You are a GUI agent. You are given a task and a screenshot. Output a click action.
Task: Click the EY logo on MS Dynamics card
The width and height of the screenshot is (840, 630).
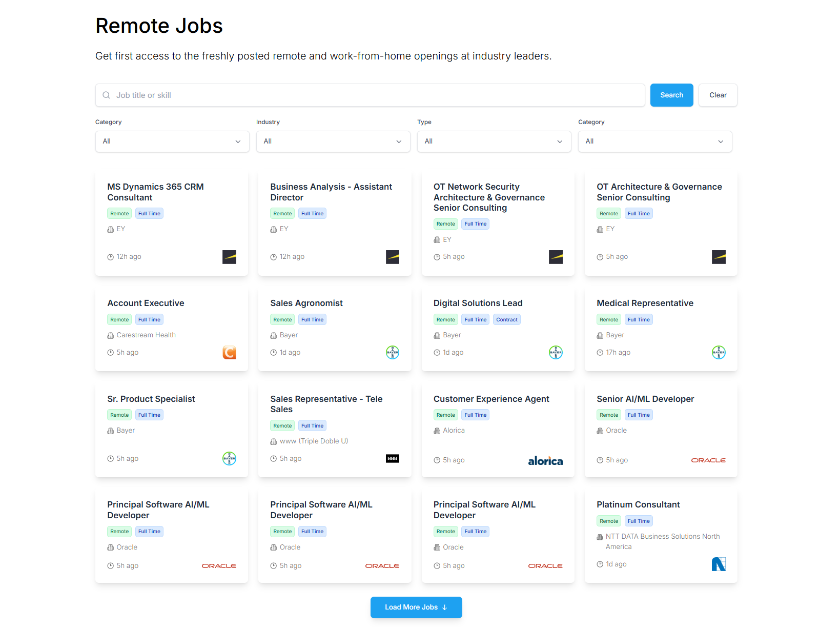(x=229, y=257)
